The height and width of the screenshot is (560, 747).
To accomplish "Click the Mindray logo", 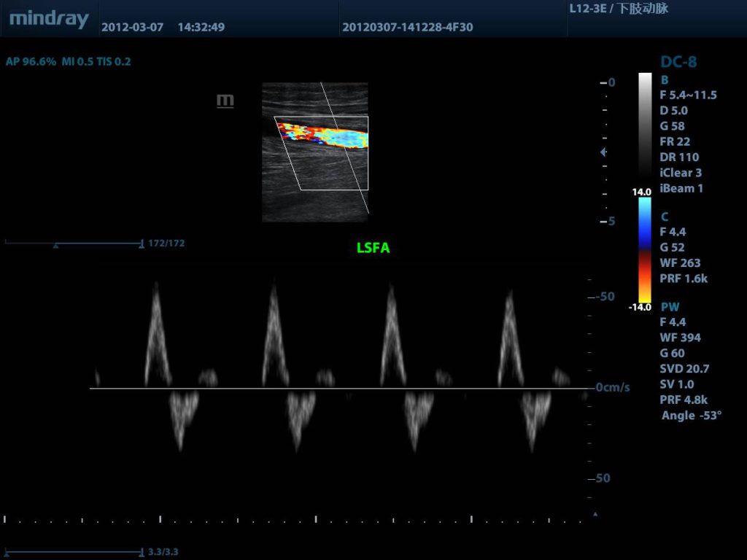I will click(x=49, y=20).
